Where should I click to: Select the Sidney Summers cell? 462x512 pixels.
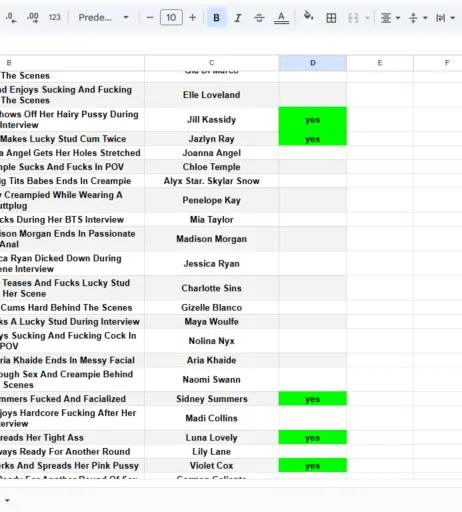212,399
